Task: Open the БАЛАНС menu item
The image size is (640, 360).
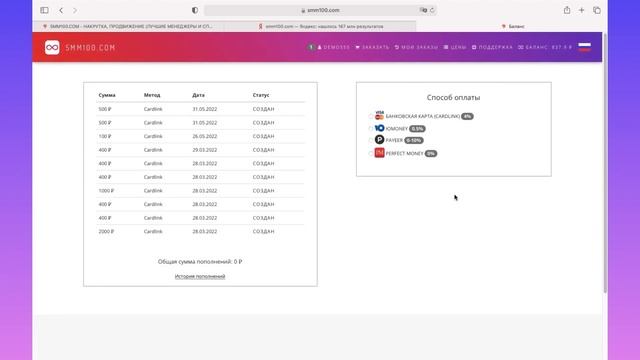Action: coord(545,47)
